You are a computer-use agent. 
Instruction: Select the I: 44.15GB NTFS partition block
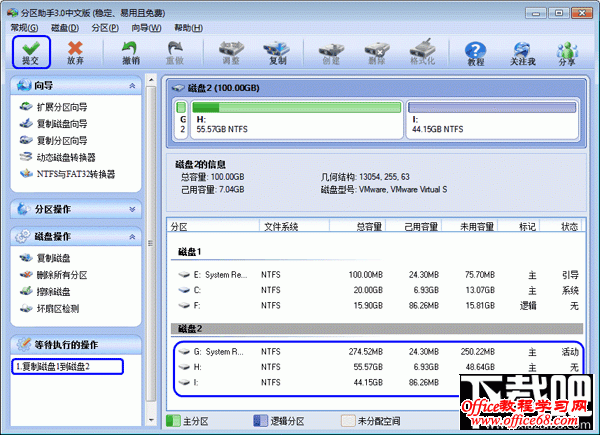pos(492,119)
